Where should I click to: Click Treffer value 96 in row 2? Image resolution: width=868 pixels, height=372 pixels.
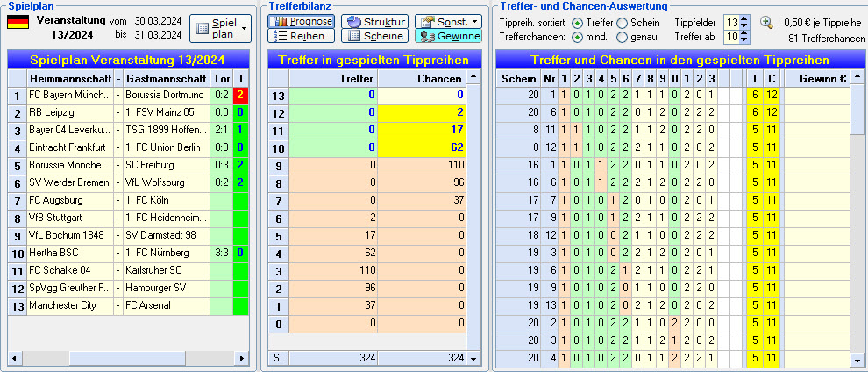coord(334,288)
